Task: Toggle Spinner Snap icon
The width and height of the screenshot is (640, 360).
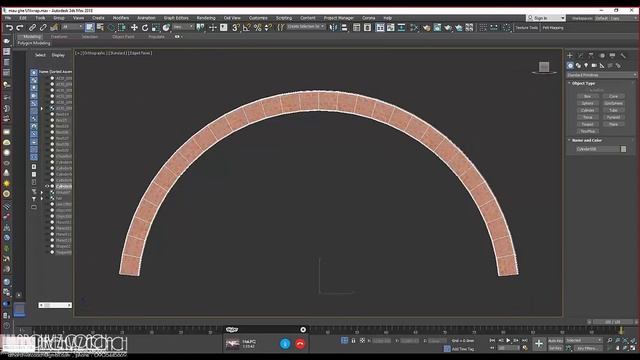Action: coord(268,27)
